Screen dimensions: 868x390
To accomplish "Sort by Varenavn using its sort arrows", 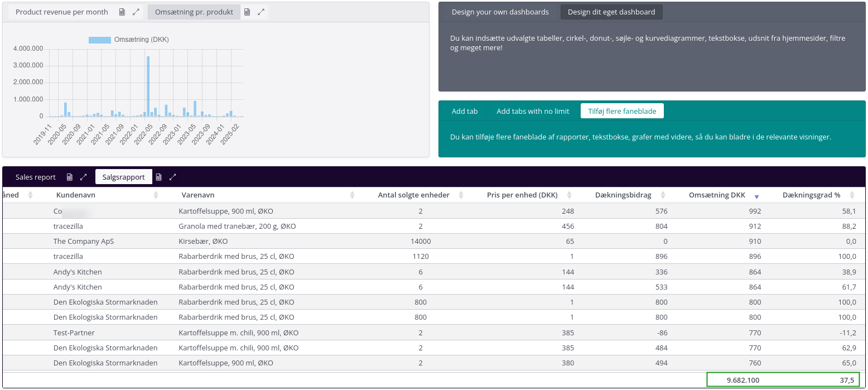I will (352, 195).
